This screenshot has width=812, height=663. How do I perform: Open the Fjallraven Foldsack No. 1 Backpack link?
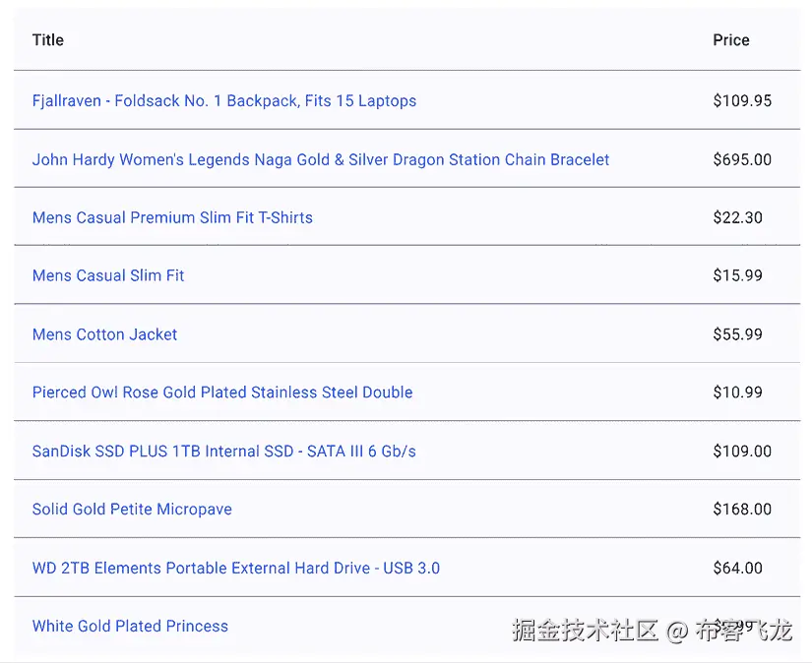224,100
